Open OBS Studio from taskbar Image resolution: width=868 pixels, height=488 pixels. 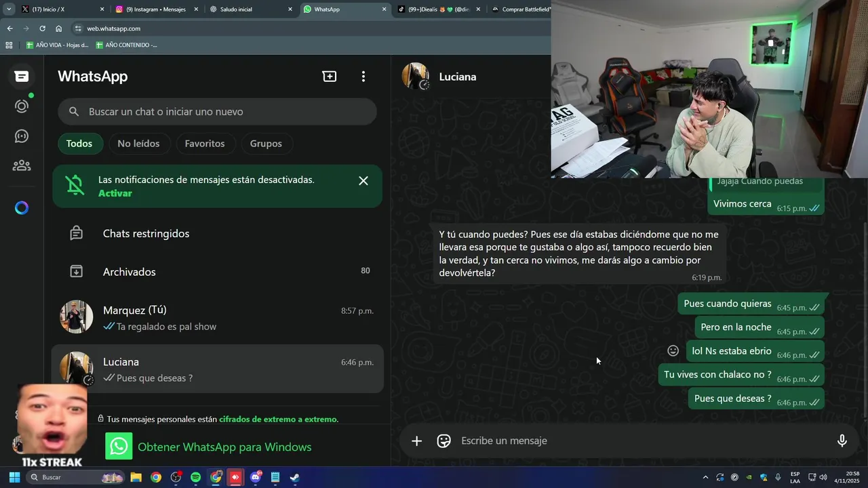176,477
